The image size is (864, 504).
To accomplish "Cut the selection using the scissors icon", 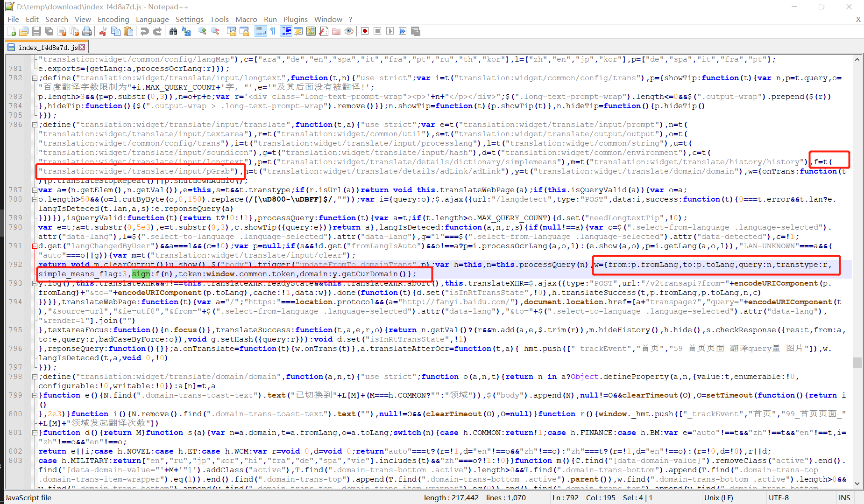I will tap(103, 31).
